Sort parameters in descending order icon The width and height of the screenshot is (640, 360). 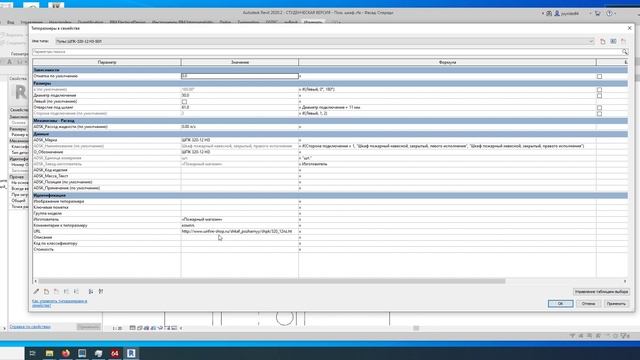101,291
